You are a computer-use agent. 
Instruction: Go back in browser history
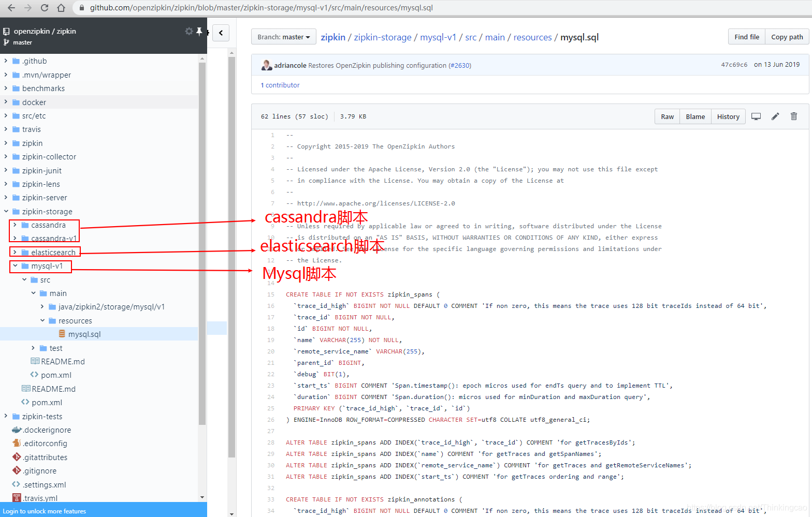coord(11,8)
